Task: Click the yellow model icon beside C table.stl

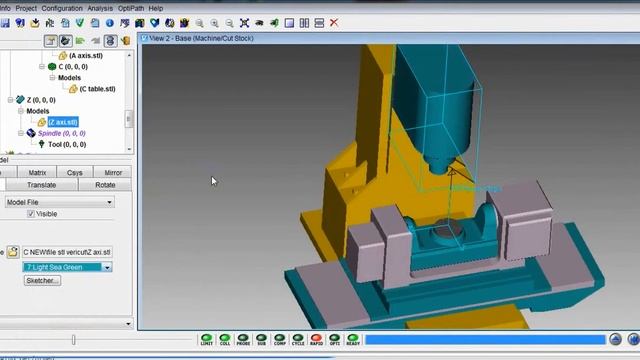Action: point(73,89)
